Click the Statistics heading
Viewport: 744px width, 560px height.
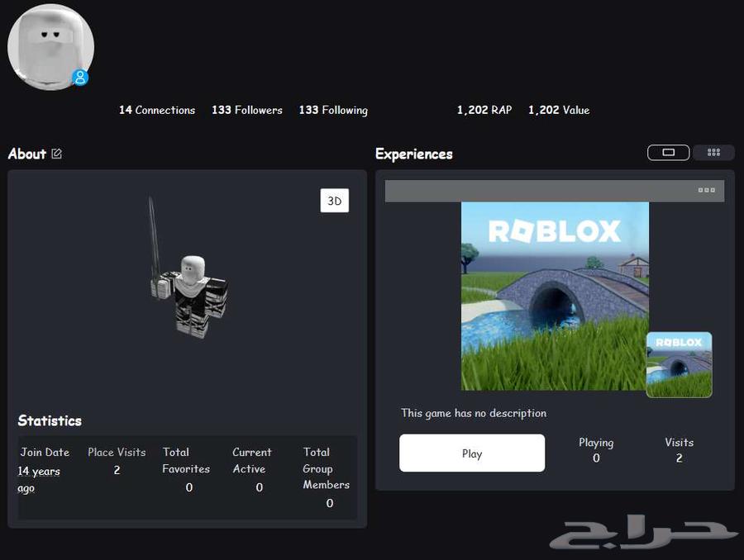click(x=50, y=420)
